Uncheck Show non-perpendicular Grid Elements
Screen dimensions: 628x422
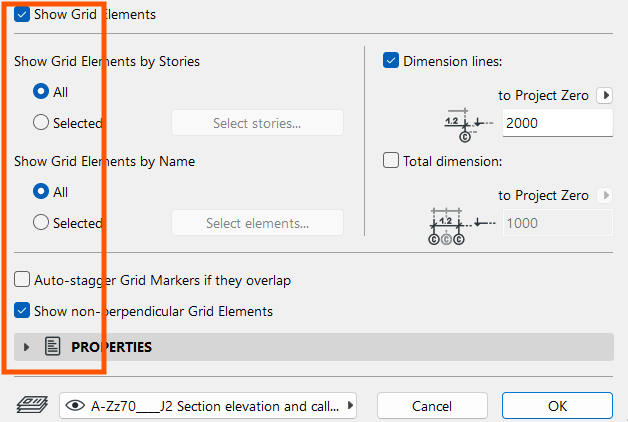[x=22, y=310]
